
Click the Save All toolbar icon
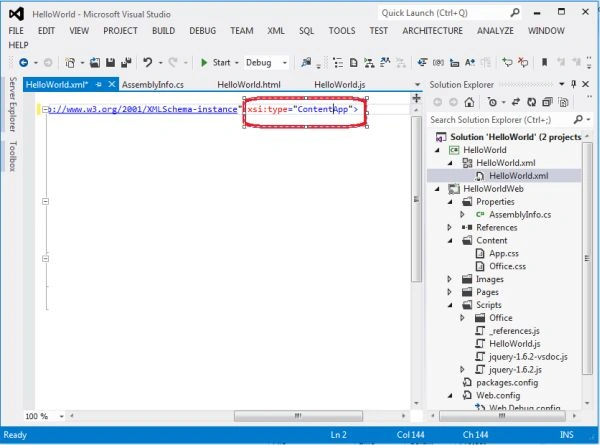(126, 62)
